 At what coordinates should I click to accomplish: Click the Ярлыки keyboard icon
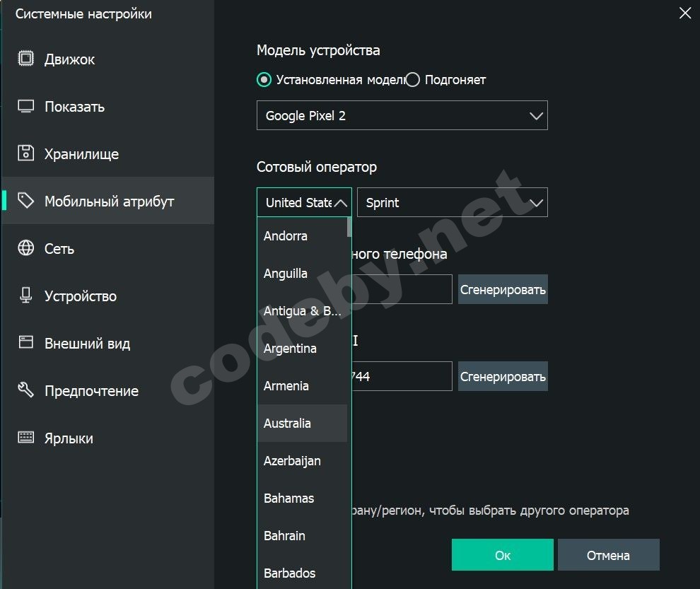[26, 438]
